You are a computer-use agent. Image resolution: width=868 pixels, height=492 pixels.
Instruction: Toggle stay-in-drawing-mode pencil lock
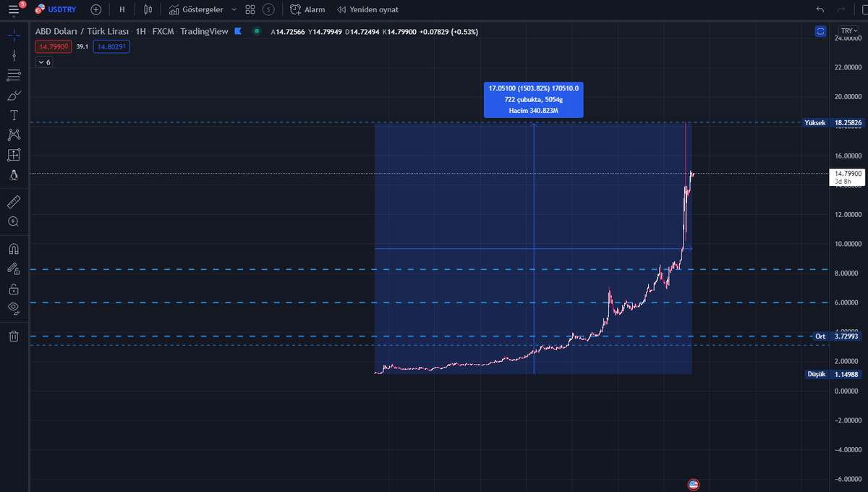pos(14,268)
